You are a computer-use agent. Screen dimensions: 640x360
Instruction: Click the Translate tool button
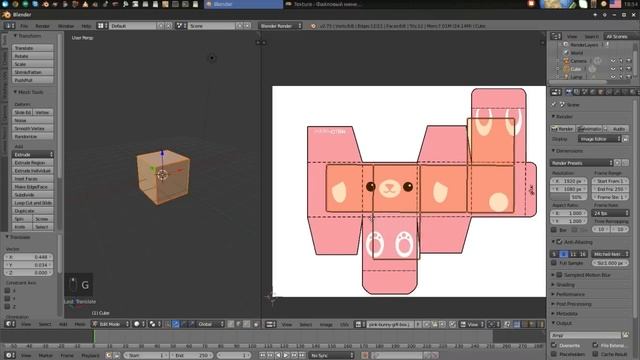coord(33,48)
